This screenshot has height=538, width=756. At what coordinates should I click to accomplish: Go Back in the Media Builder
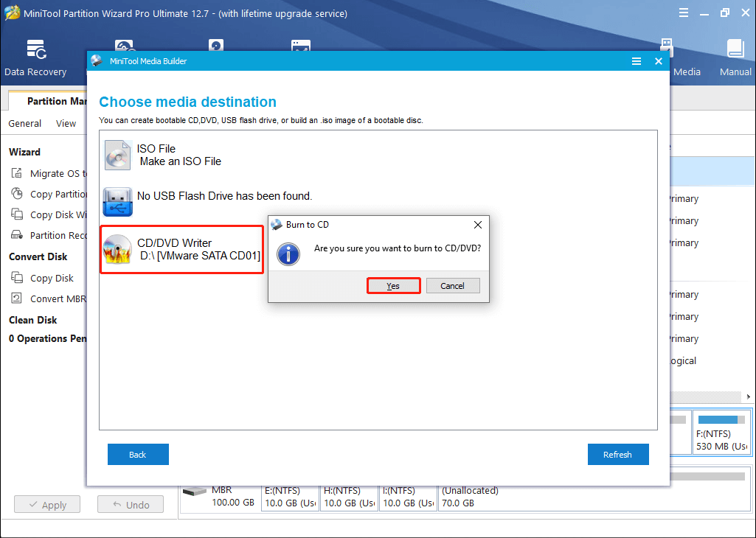(x=138, y=454)
